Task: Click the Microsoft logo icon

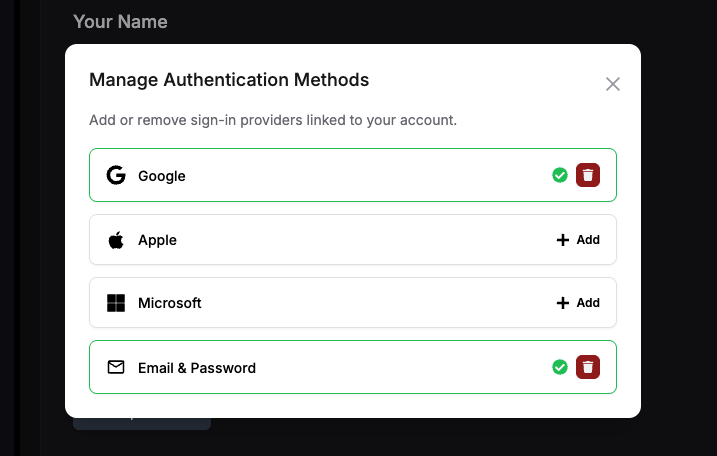Action: 116,303
